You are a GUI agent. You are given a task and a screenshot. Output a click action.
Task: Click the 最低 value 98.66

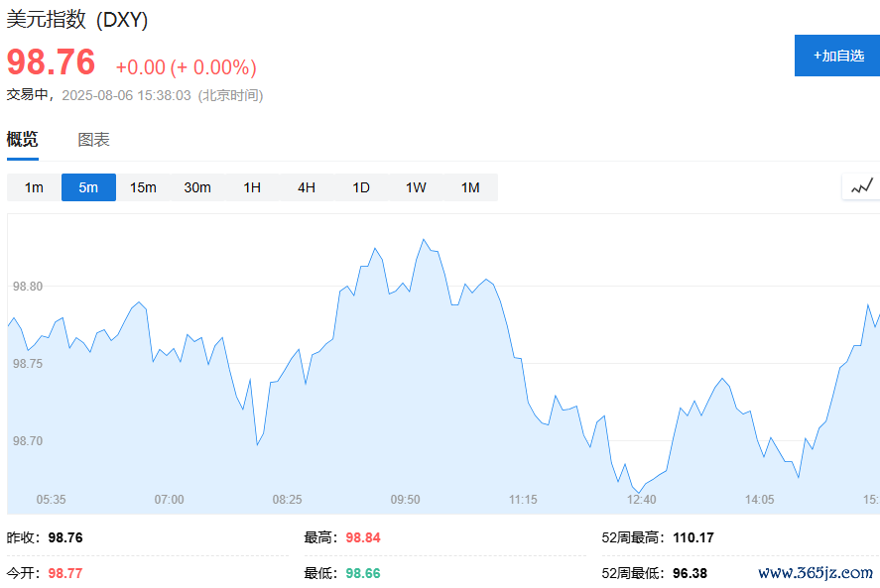pyautogui.click(x=363, y=573)
